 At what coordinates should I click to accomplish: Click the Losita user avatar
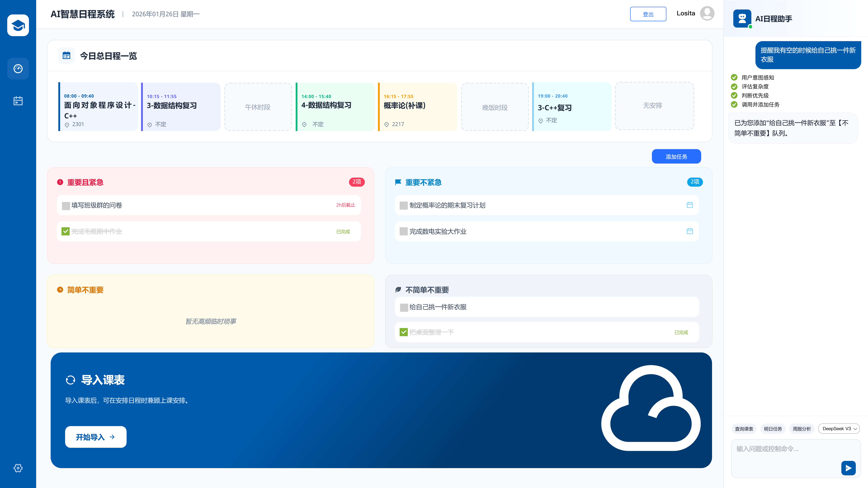[x=707, y=13]
